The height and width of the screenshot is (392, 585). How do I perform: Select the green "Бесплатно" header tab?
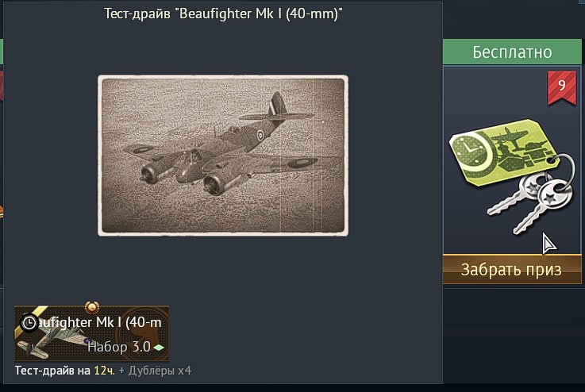tap(512, 52)
